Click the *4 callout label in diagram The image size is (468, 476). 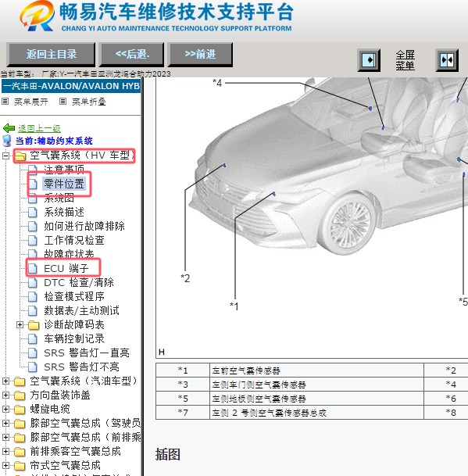point(217,83)
